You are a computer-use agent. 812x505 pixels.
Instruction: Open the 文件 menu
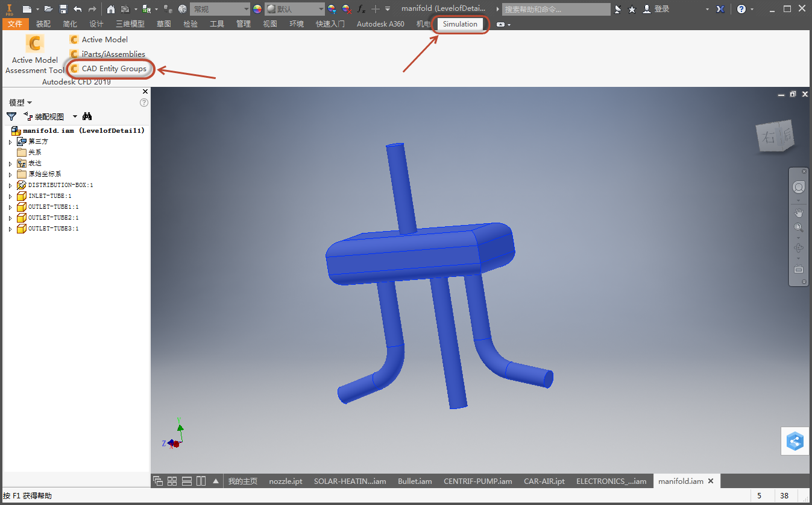tap(15, 24)
